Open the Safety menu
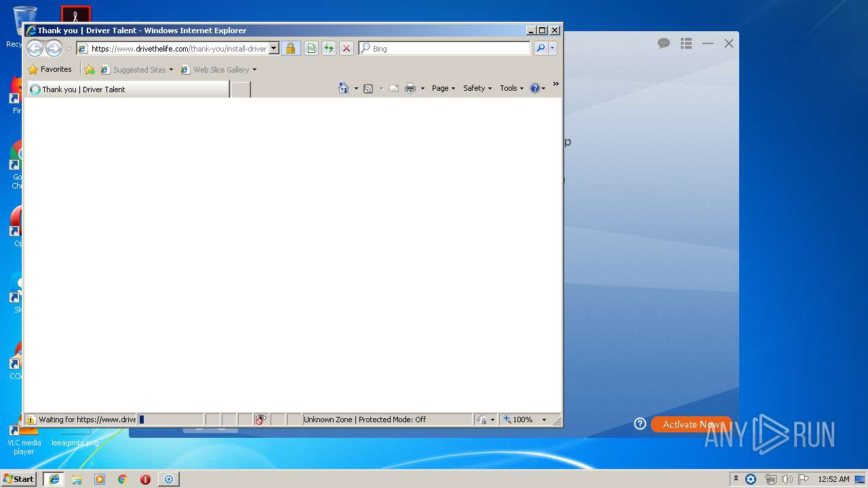The width and height of the screenshot is (868, 488). click(477, 88)
